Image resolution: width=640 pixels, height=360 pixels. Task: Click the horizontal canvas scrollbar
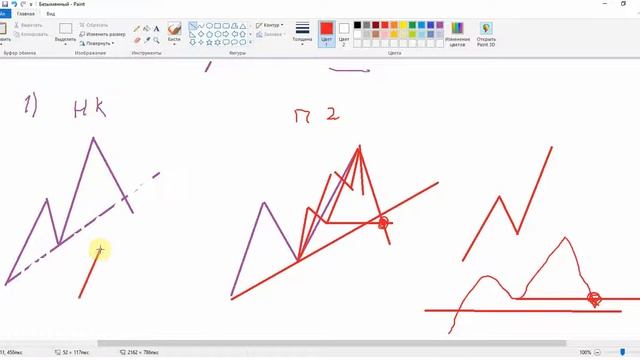(x=331, y=343)
